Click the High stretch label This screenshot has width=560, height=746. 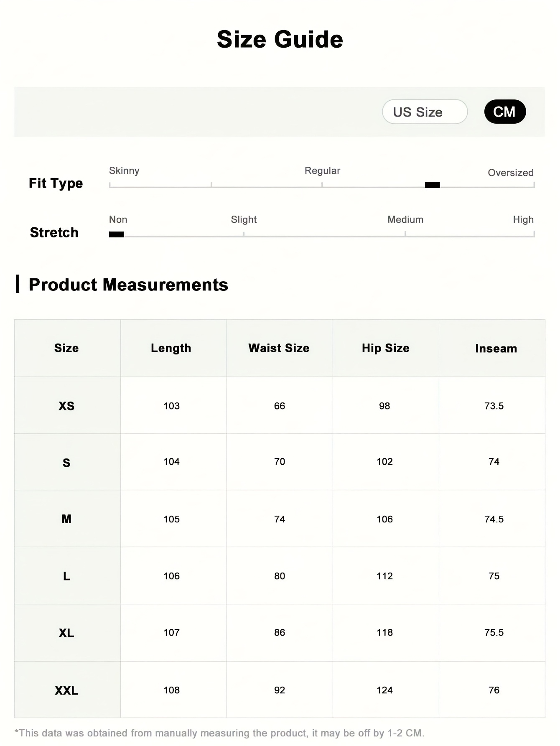[523, 219]
